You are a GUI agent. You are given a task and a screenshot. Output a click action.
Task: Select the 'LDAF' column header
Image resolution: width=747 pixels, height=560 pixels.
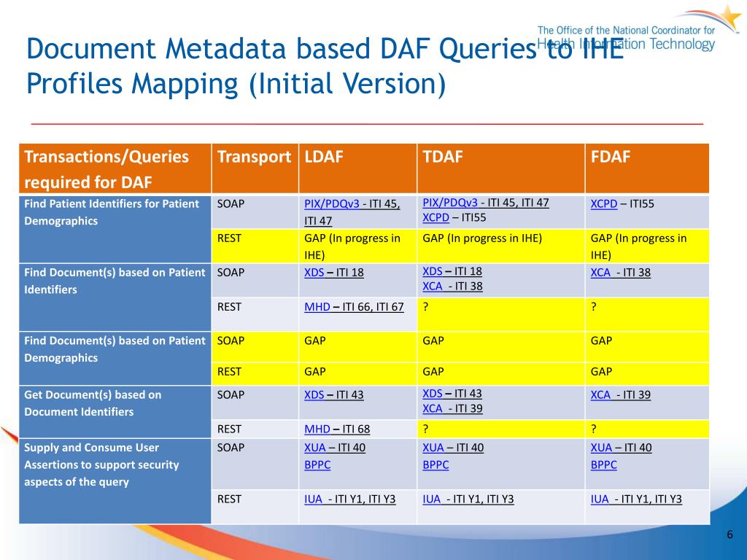357,168
